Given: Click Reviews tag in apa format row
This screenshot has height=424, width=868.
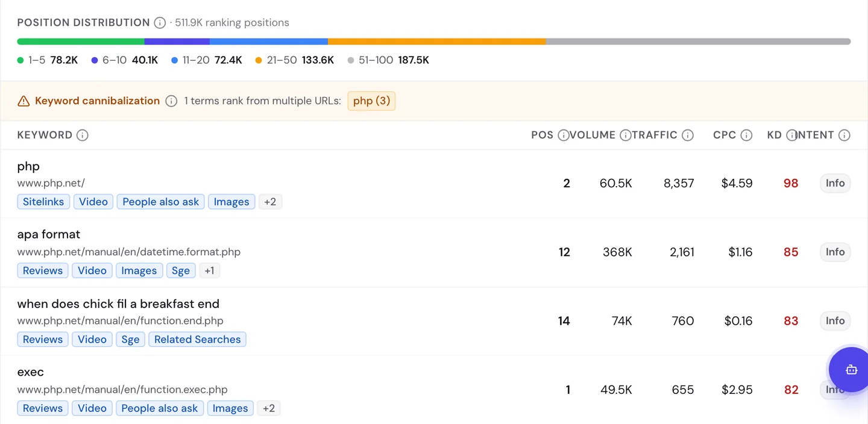Looking at the screenshot, I should pyautogui.click(x=43, y=270).
